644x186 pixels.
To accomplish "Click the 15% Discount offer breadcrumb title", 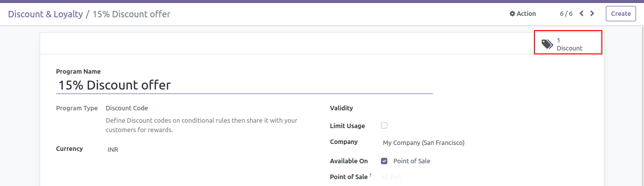I will (x=131, y=14).
